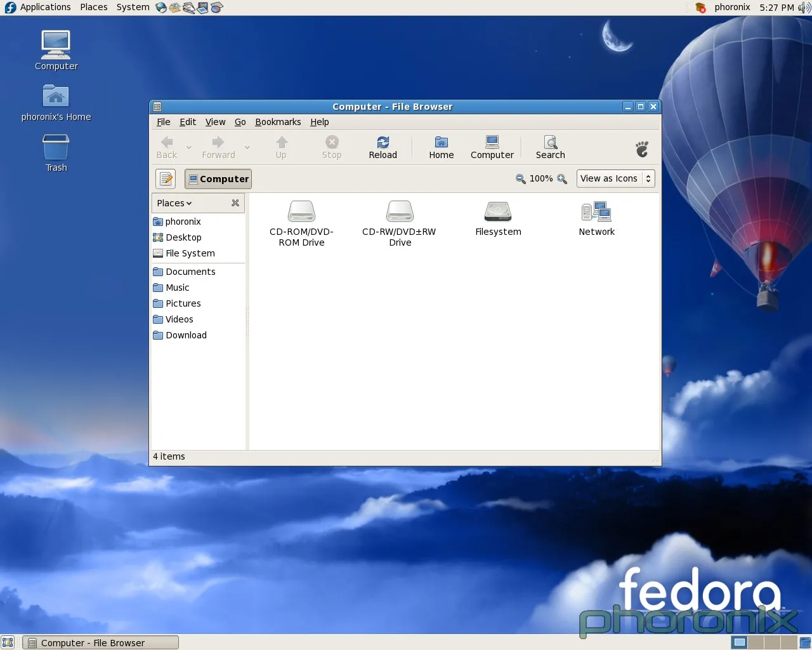Open the window menu icon in title bar
The width and height of the screenshot is (812, 650).
click(157, 107)
